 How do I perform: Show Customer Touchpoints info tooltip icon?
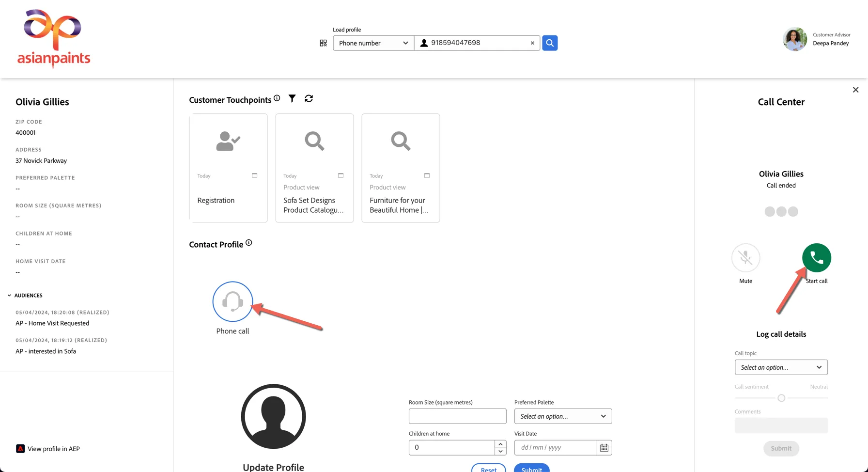pos(277,98)
